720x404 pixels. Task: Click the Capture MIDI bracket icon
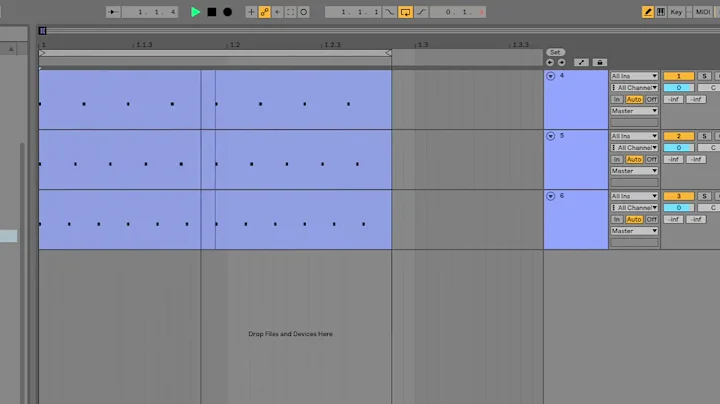pyautogui.click(x=291, y=12)
